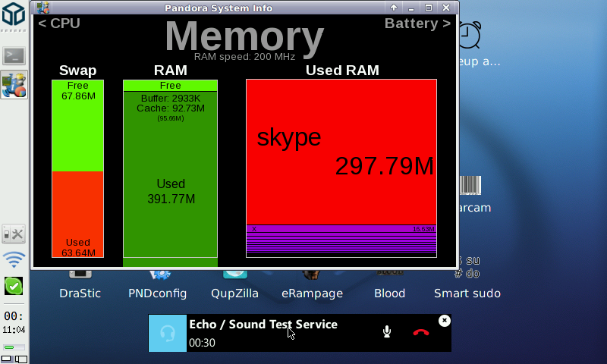Select Pandora System Info taskbar entry
This screenshot has height=364, width=607.
[14, 85]
